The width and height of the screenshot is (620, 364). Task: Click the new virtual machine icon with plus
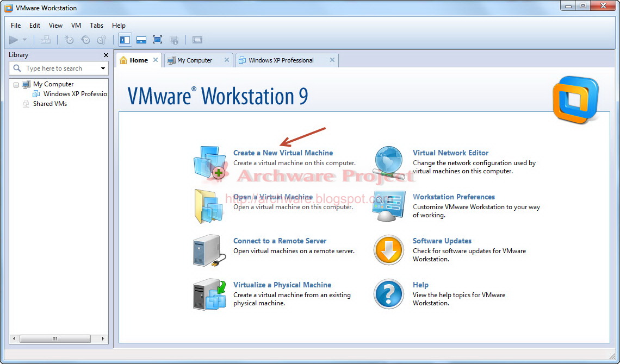coord(209,162)
